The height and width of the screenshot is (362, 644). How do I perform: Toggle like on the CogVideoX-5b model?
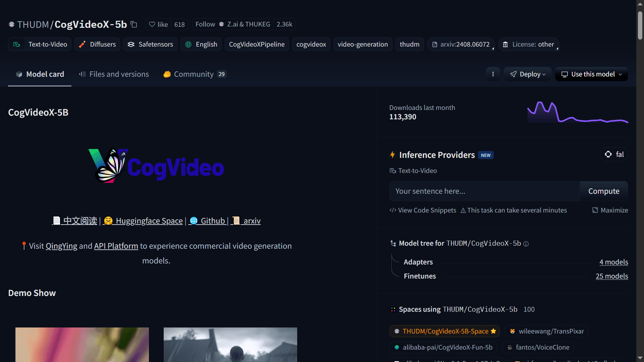(x=158, y=24)
